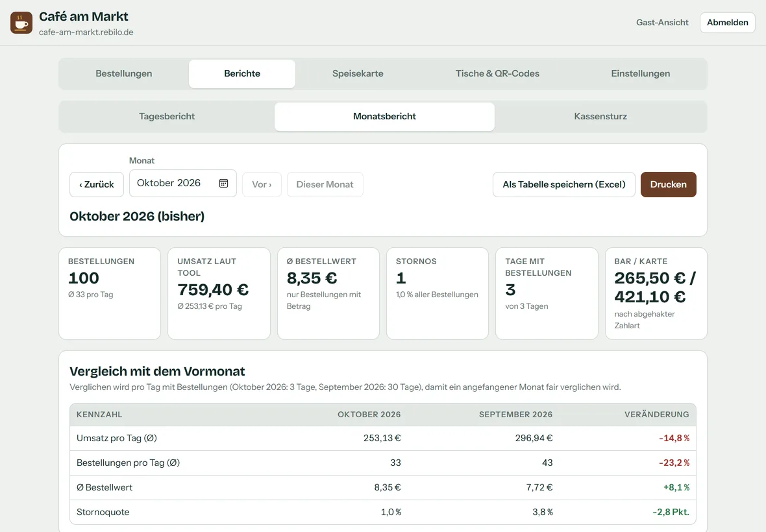Viewport: 766px width, 532px height.
Task: Open the Oktober 2026 month field
Action: click(182, 183)
